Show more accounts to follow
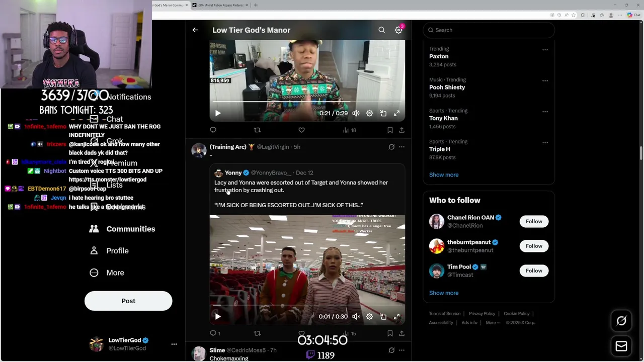 444,293
